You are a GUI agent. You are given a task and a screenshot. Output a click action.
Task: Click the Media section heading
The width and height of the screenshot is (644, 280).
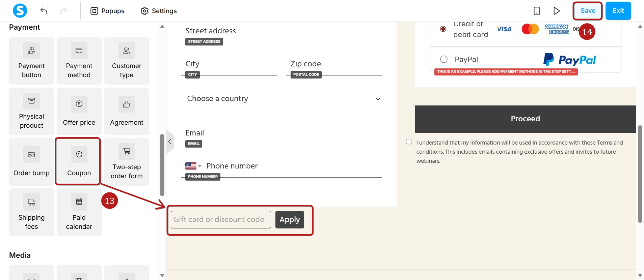[20, 255]
